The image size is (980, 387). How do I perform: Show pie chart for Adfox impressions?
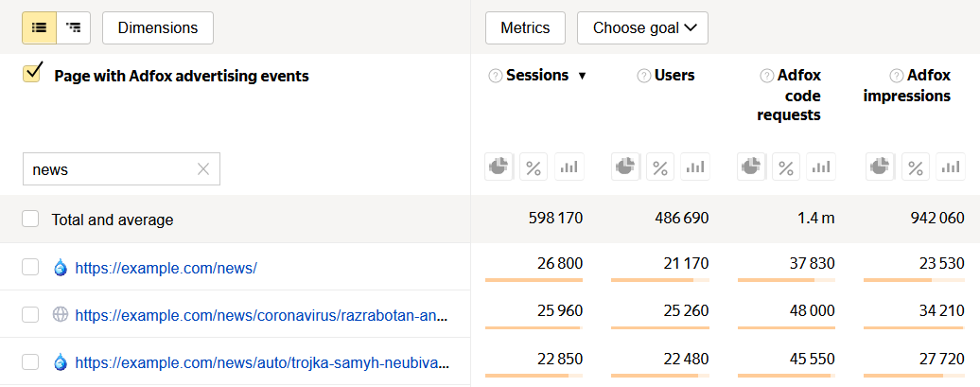click(881, 167)
